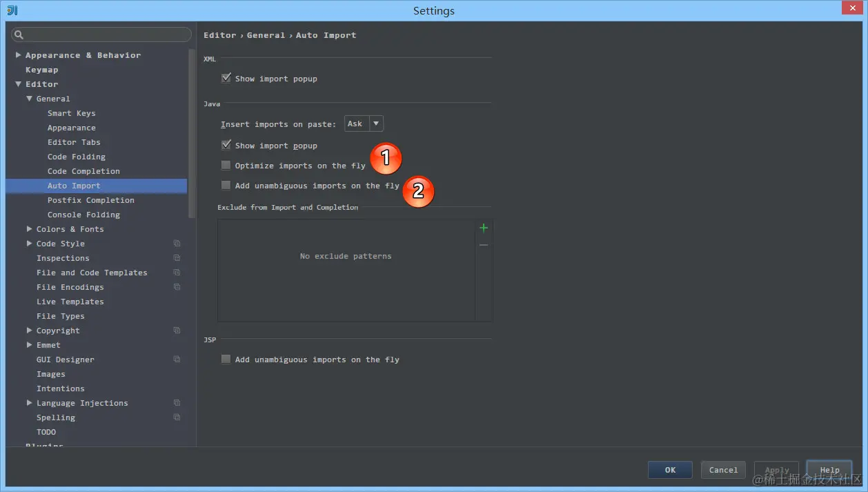Enable Optimize imports on the fly

[226, 165]
